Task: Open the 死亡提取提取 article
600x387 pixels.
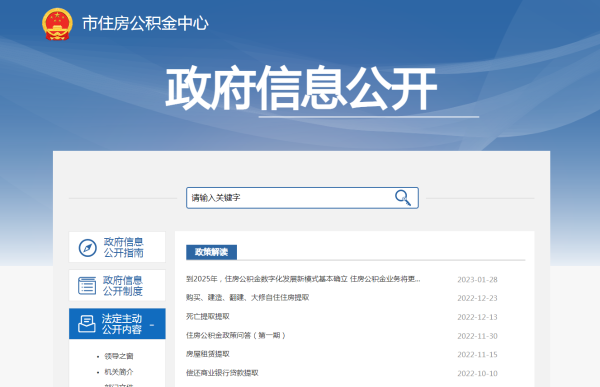Action: [208, 316]
